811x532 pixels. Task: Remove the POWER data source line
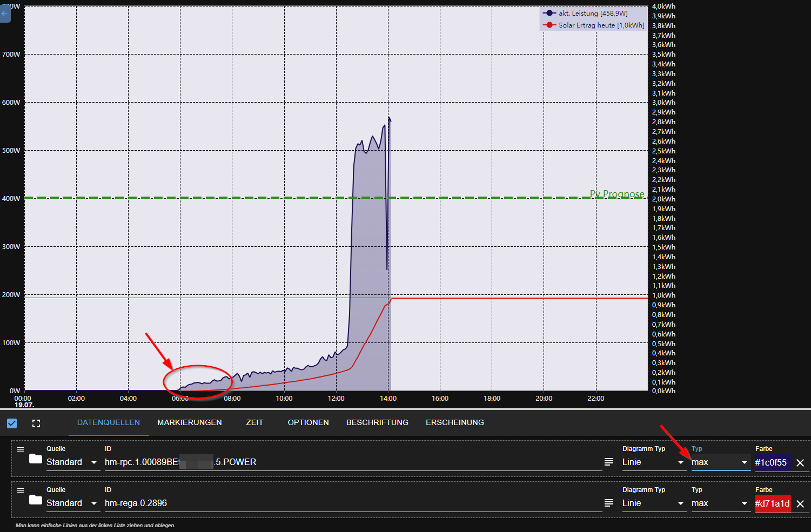pyautogui.click(x=800, y=463)
